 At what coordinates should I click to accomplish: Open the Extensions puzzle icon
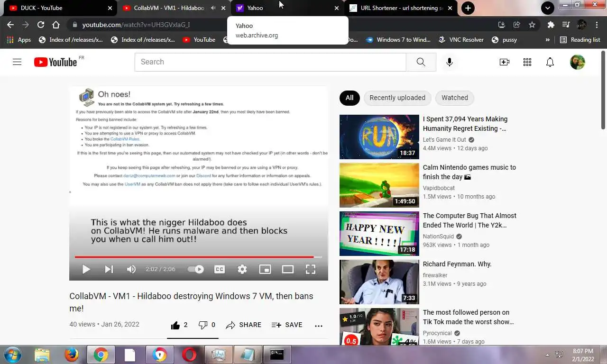point(551,25)
